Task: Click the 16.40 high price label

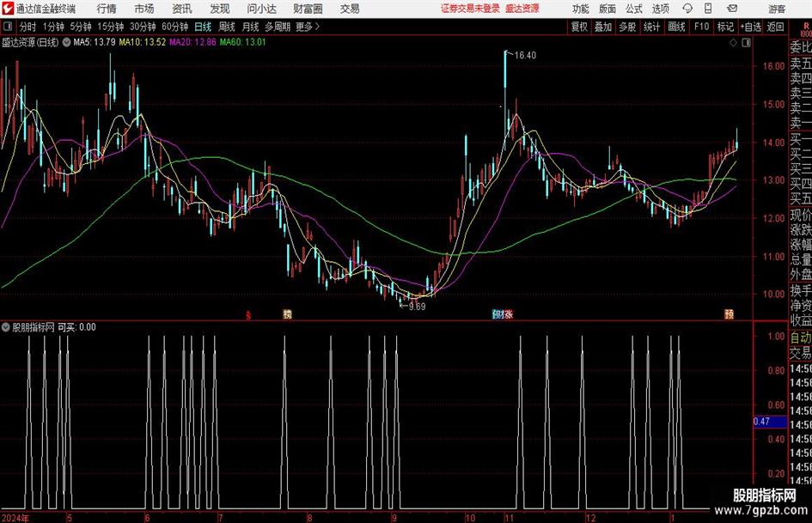Action: click(x=525, y=56)
